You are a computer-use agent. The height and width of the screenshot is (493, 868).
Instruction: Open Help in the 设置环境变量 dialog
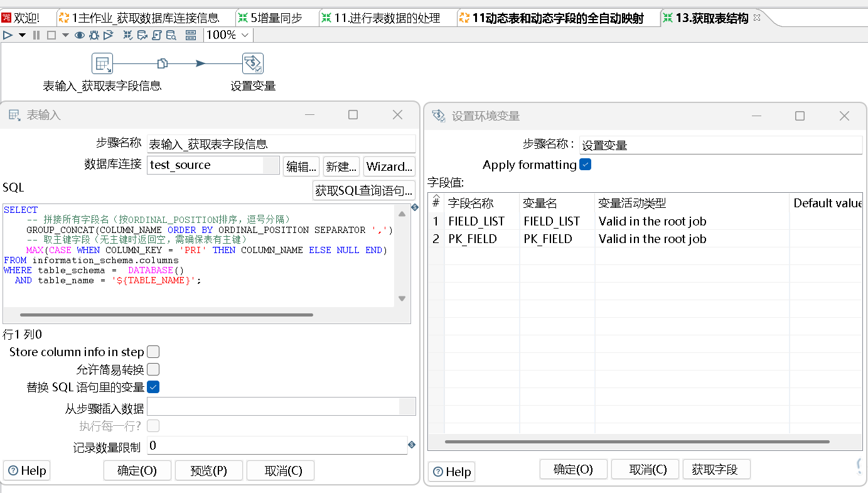click(451, 472)
